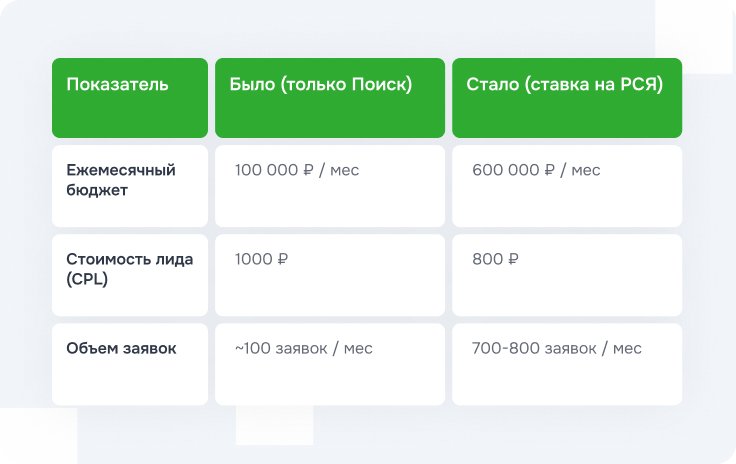Screen dimensions: 736x464
Task: Click the Показатель header cell
Action: 130,98
